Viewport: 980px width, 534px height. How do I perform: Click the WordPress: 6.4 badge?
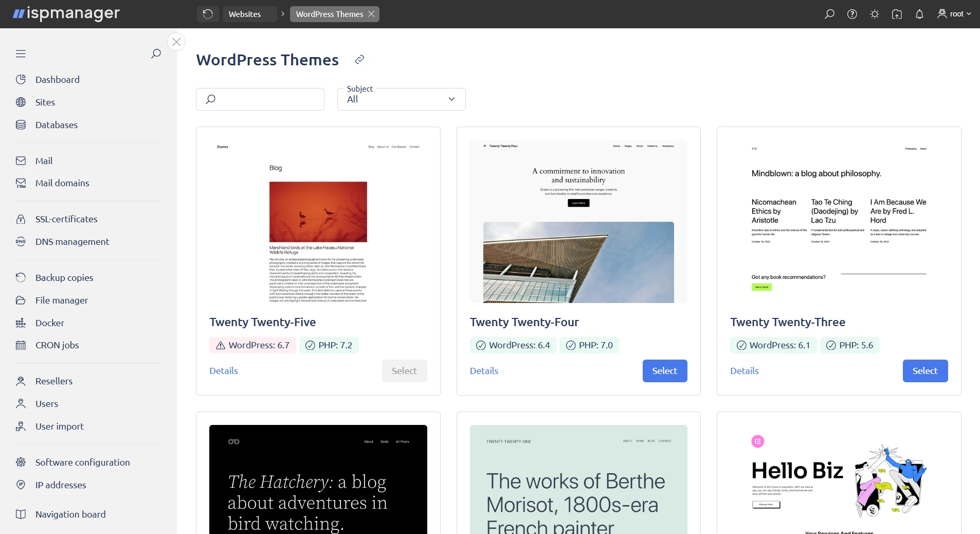pyautogui.click(x=513, y=345)
